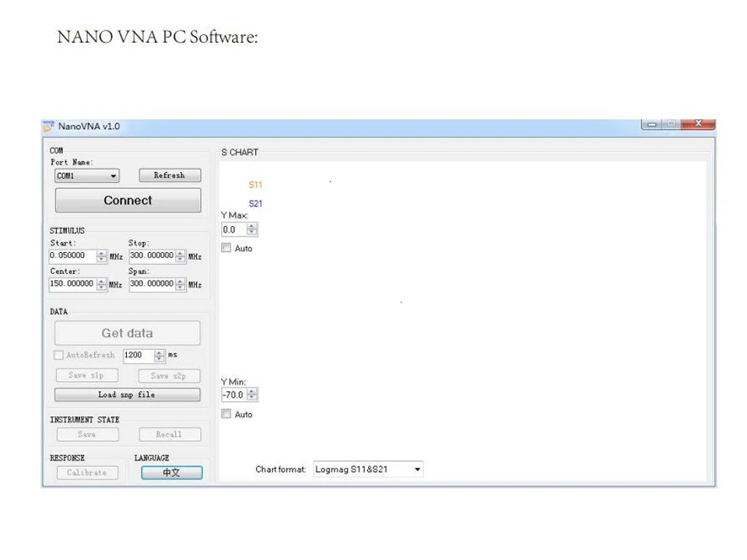Close the NanoVNA window
The height and width of the screenshot is (560, 747).
[x=698, y=124]
